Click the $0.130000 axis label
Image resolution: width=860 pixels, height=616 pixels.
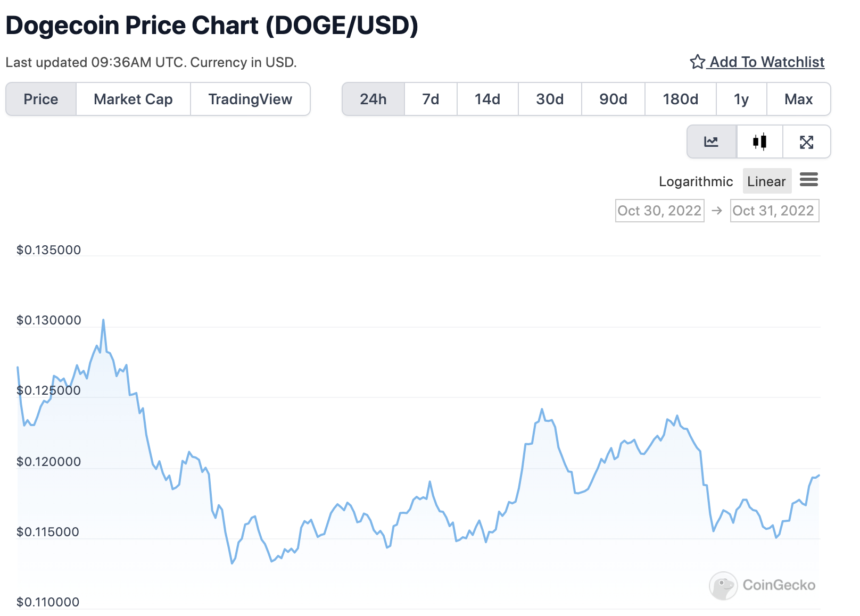(49, 320)
